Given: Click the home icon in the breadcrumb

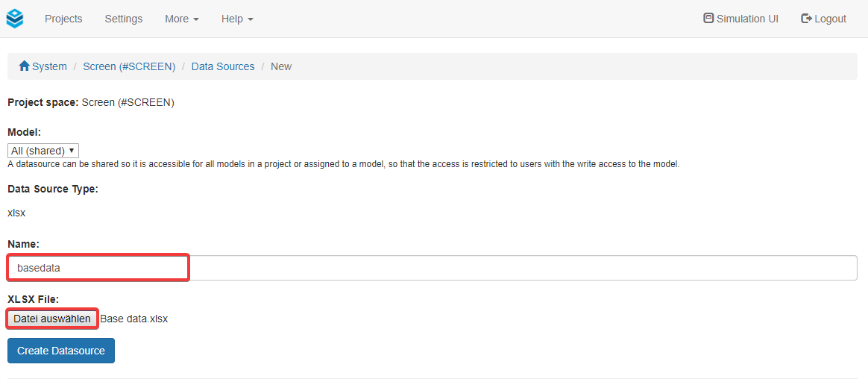Looking at the screenshot, I should [24, 66].
